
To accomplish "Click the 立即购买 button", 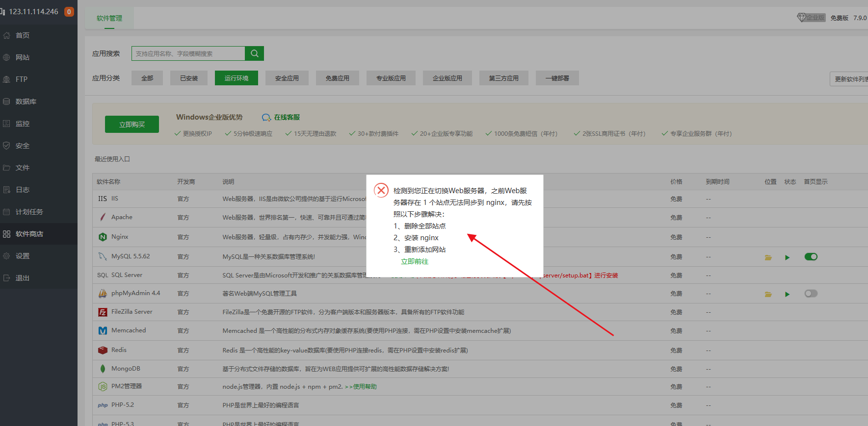I will tap(132, 125).
